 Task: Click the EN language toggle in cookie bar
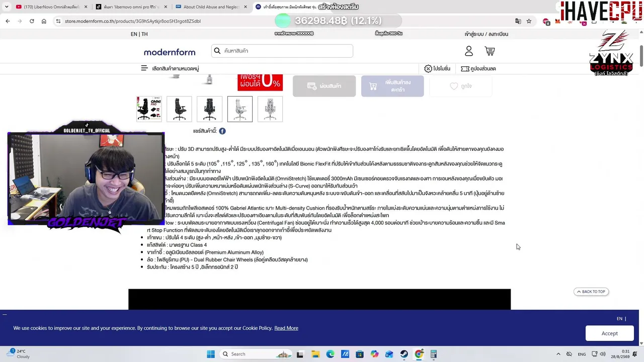tap(619, 319)
